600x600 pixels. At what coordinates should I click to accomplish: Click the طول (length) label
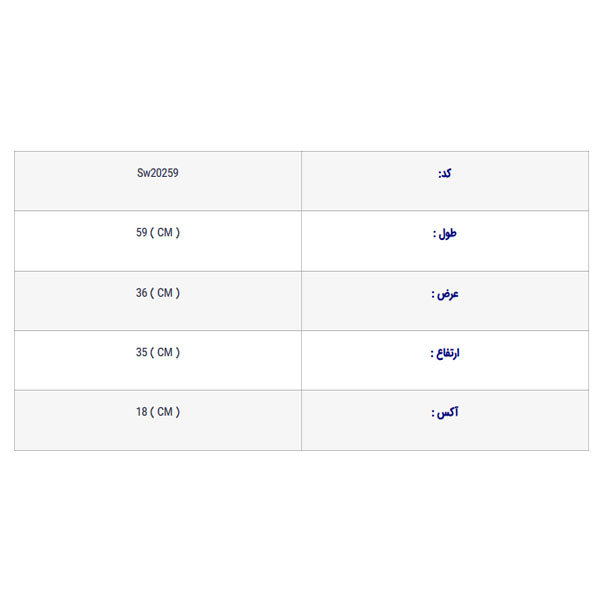pyautogui.click(x=444, y=233)
